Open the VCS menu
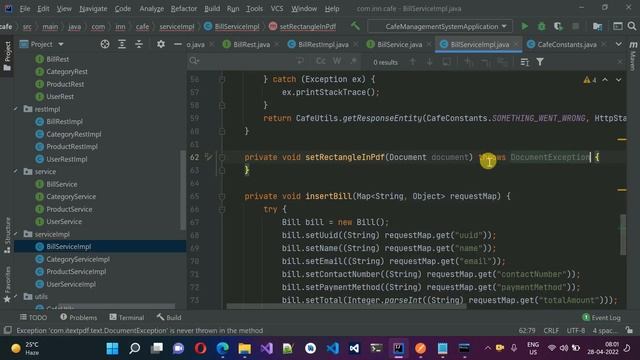 (x=277, y=9)
